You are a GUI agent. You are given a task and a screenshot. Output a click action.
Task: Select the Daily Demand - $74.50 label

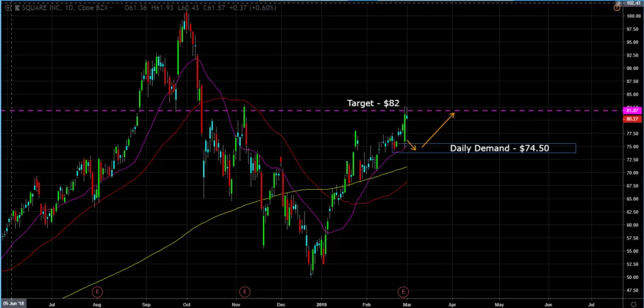[x=499, y=148]
